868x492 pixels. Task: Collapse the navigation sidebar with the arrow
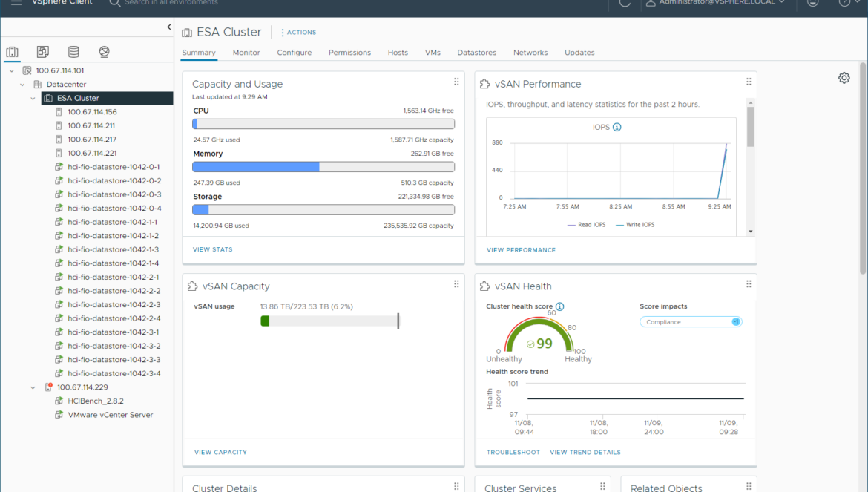click(x=169, y=27)
